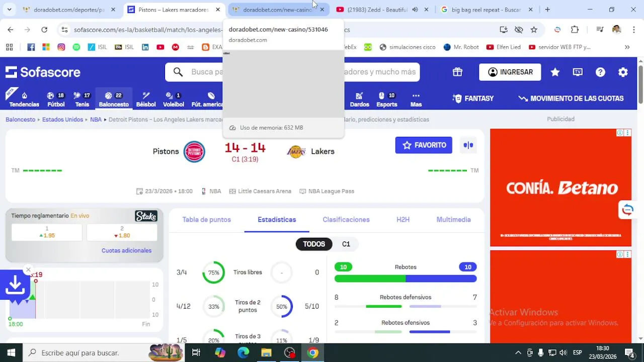This screenshot has height=362, width=644.
Task: Click the Install app icon in address bar
Action: pos(503,30)
